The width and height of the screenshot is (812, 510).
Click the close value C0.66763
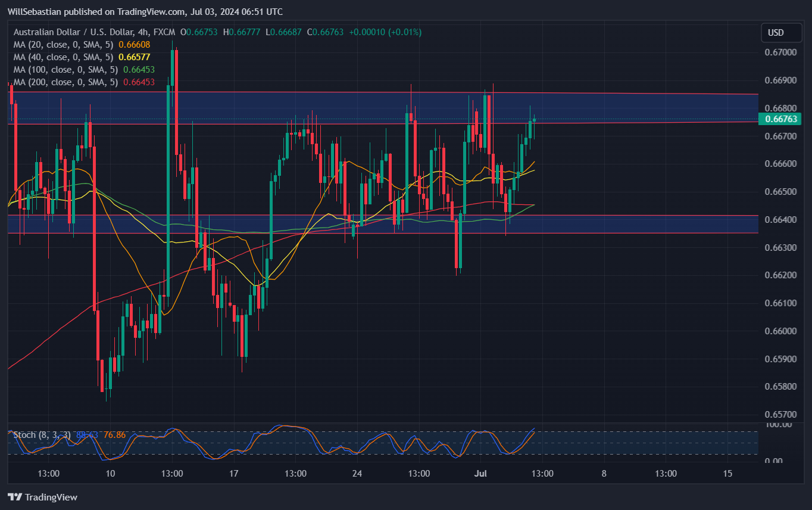pos(326,32)
